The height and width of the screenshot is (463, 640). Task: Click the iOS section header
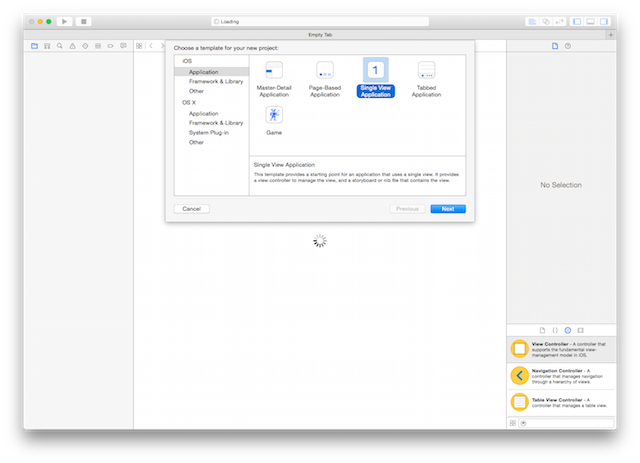[x=187, y=61]
